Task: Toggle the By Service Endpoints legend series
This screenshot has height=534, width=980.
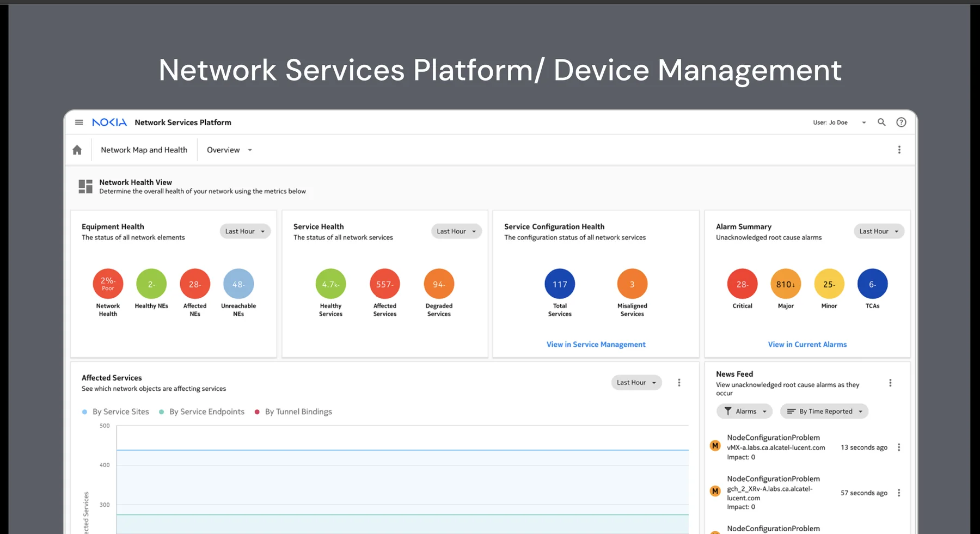Action: tap(201, 412)
